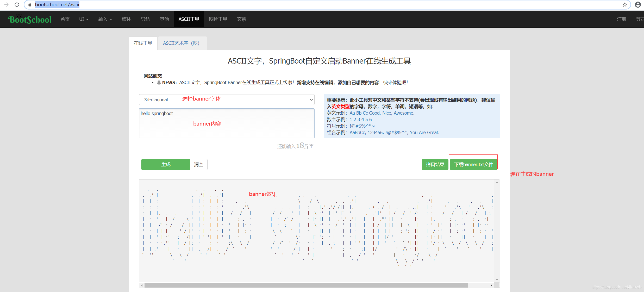Open browser profile avatar icon

638,4
